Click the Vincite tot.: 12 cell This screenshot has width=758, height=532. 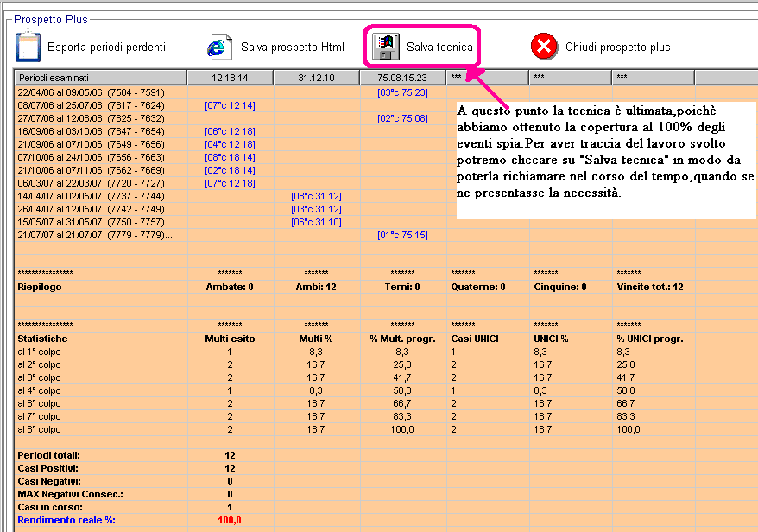(x=650, y=287)
